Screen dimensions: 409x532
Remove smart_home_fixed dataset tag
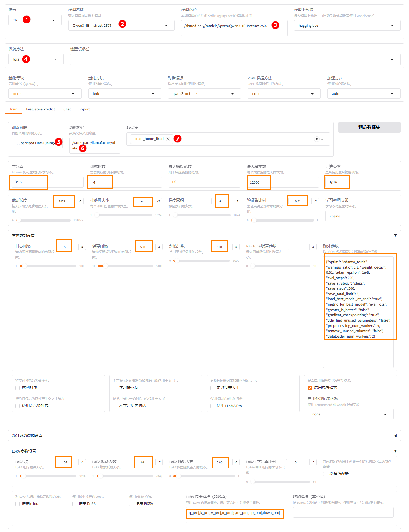click(168, 139)
